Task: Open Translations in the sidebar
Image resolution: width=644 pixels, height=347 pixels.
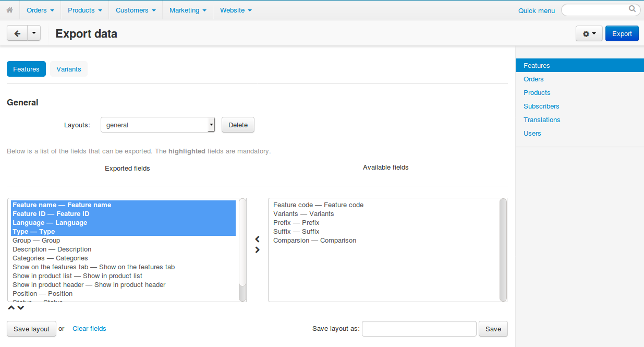Action: coord(542,120)
